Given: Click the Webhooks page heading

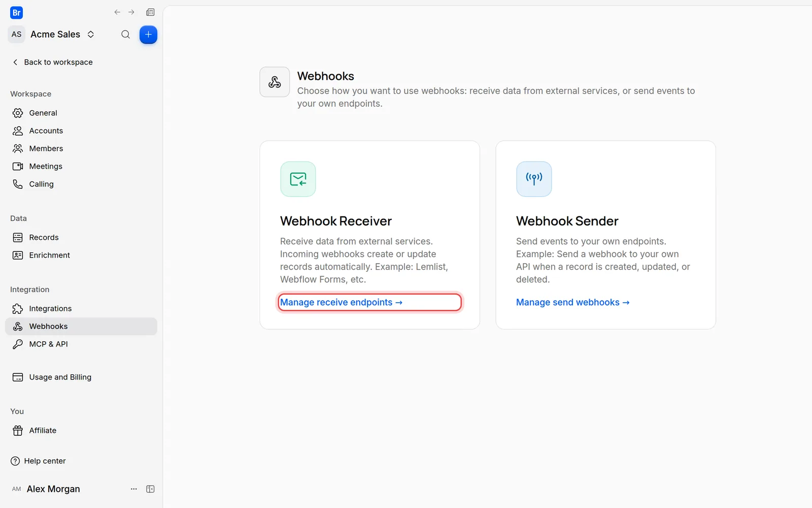Looking at the screenshot, I should click(x=326, y=76).
